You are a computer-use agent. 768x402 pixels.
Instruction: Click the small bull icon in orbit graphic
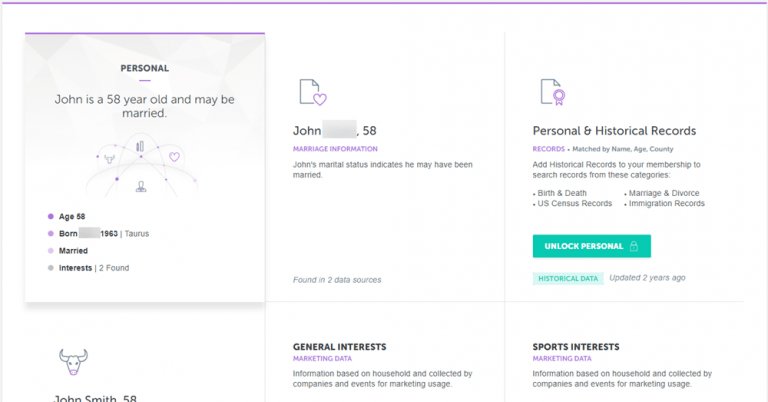(x=109, y=159)
